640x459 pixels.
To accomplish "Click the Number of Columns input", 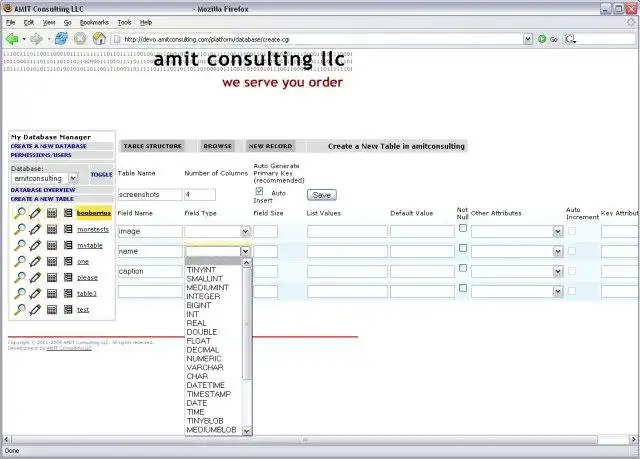I will pos(200,195).
